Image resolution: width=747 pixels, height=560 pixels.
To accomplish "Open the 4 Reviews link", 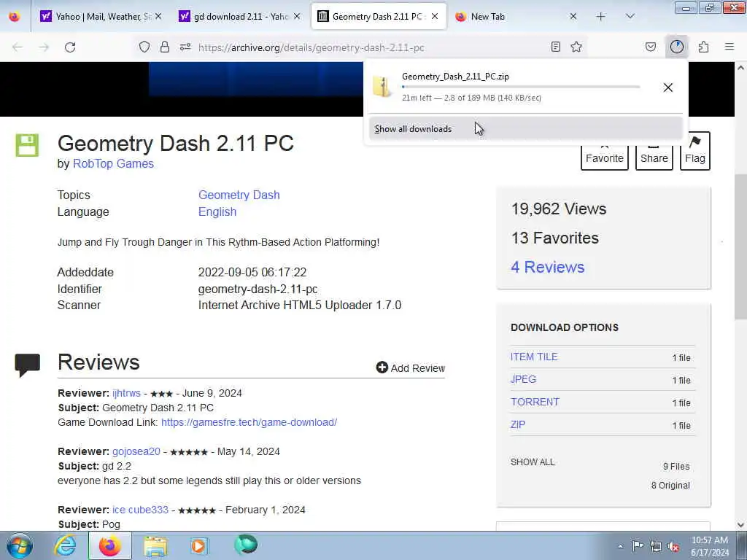I will point(548,267).
